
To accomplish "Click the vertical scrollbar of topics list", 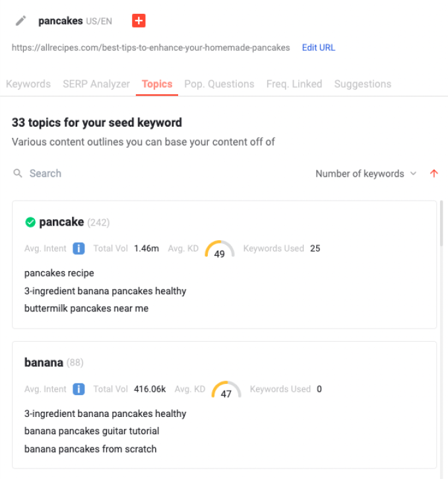I will [x=441, y=223].
